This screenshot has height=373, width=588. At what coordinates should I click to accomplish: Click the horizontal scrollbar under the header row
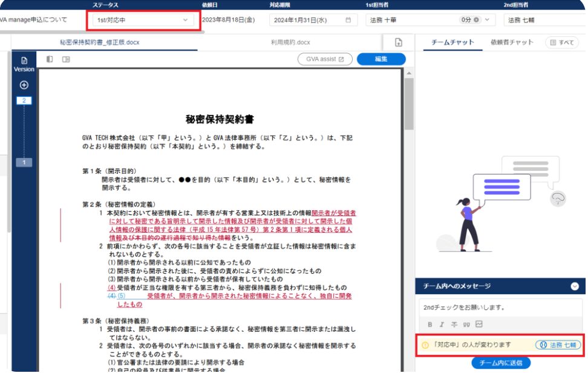[102, 32]
